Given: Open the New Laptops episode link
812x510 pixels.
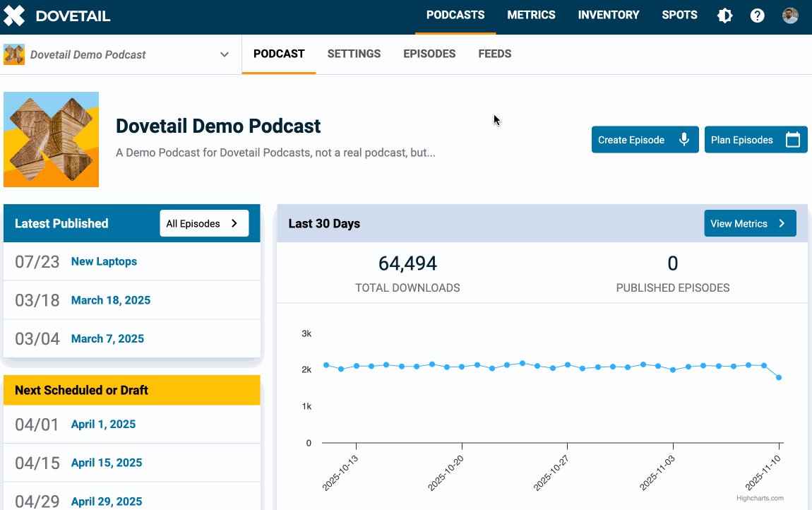Looking at the screenshot, I should (104, 261).
